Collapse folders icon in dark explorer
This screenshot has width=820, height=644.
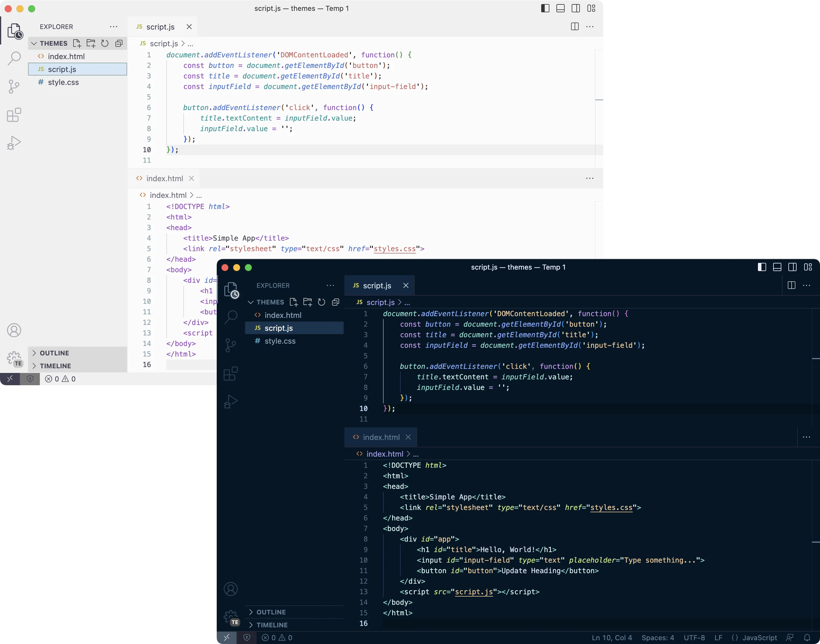click(x=335, y=302)
